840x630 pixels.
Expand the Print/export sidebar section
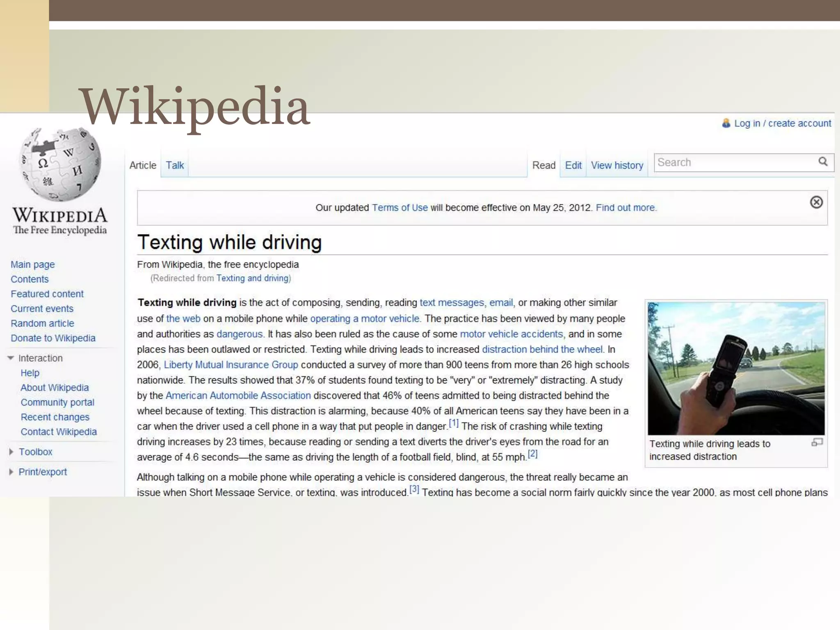11,472
